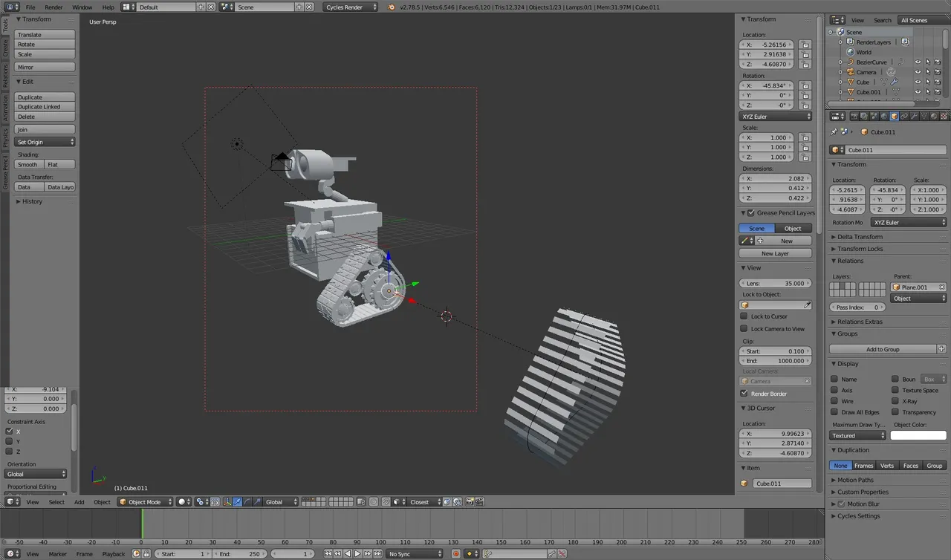Viewport: 951px width, 560px height.
Task: Open the Render properties tab icon
Action: click(x=854, y=117)
